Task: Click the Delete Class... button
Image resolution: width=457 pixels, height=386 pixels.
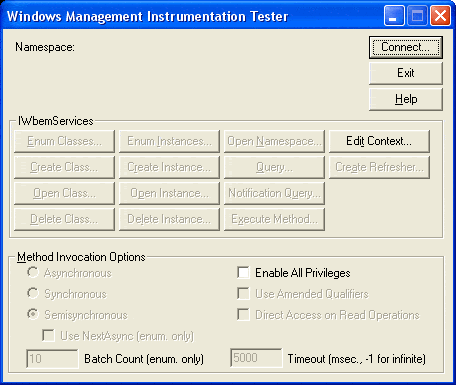Action: coord(64,219)
